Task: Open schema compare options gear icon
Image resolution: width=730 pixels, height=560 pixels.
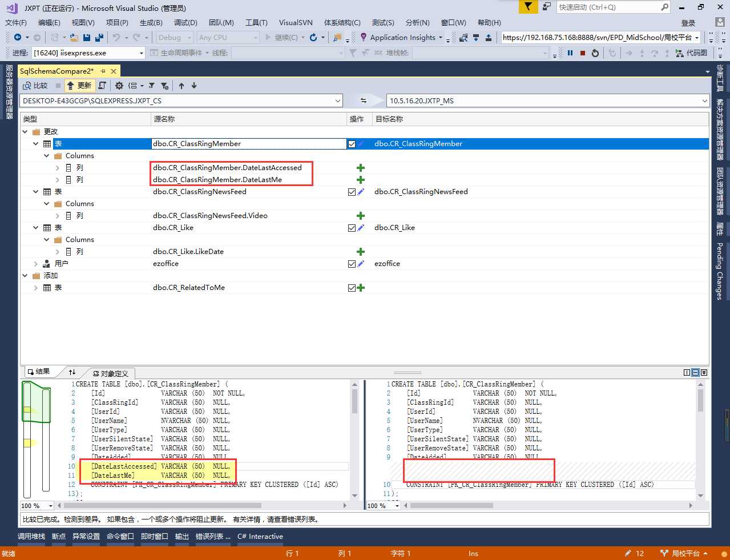Action: click(x=119, y=86)
